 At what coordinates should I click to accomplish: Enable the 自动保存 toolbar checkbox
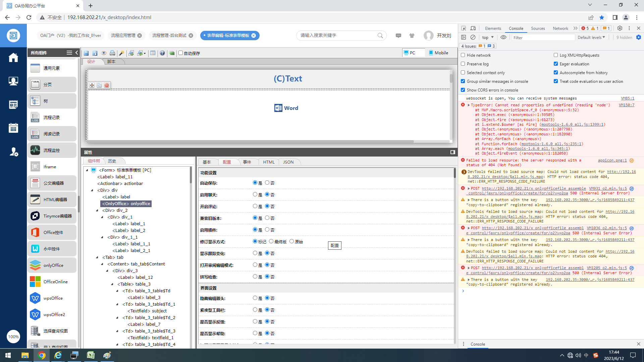coord(181,53)
